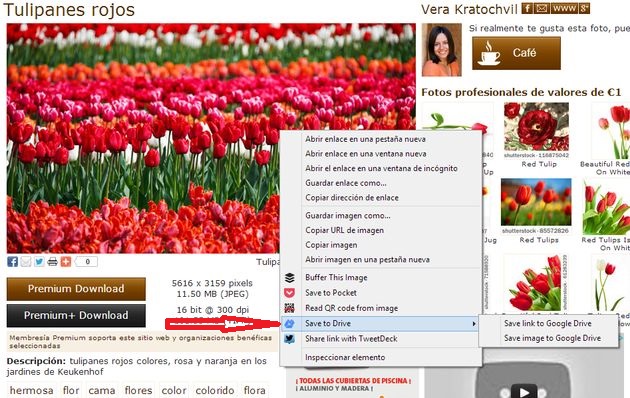The image size is (630, 398).
Task: Click the colorido keyword tag
Action: click(x=215, y=390)
